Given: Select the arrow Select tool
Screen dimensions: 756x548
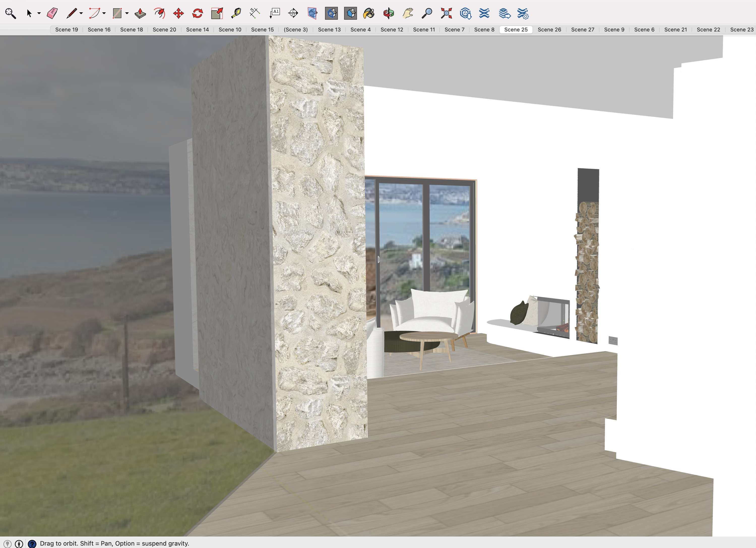Looking at the screenshot, I should 29,13.
